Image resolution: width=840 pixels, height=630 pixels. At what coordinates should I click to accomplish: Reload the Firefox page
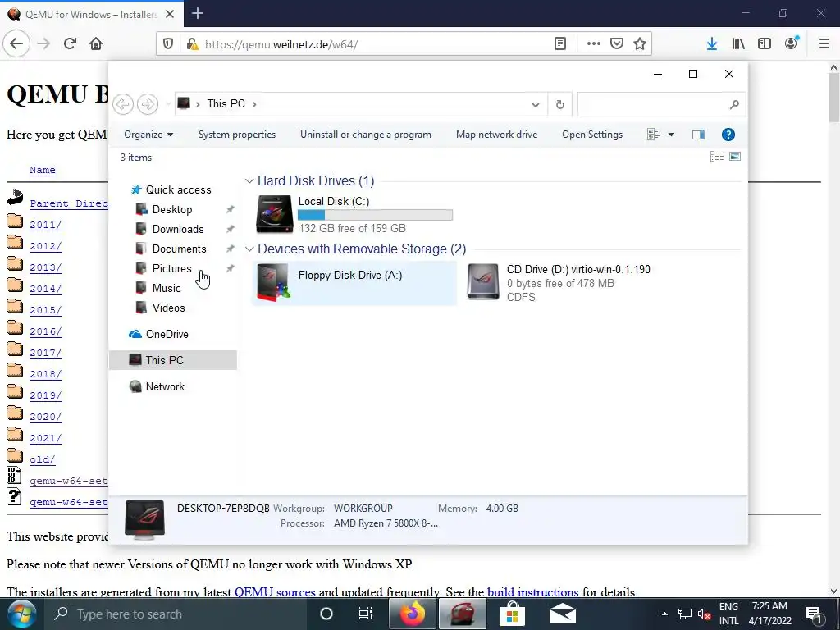pyautogui.click(x=70, y=44)
